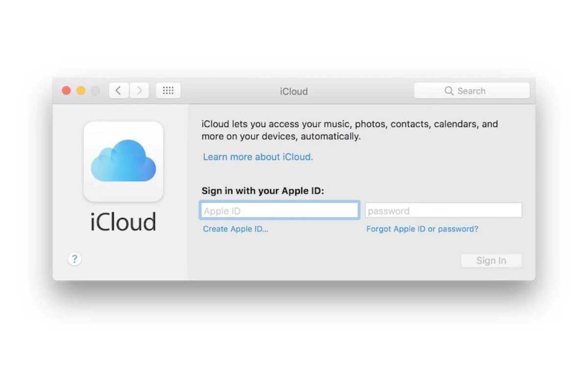Click the iCloud description paragraph text
Image resolution: width=588 pixels, height=392 pixels.
tap(349, 130)
